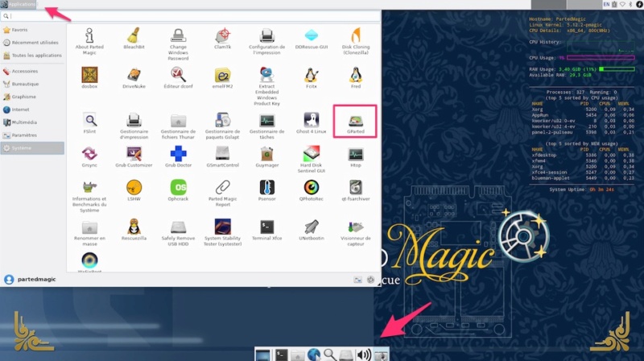This screenshot has width=644, height=361.
Task: Select Bureautique category
Action: (x=32, y=84)
